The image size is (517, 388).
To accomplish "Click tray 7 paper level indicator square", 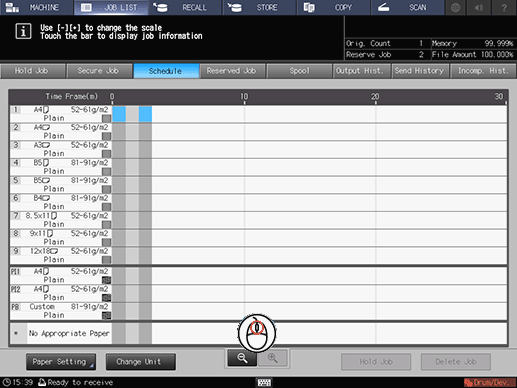I will tap(106, 225).
